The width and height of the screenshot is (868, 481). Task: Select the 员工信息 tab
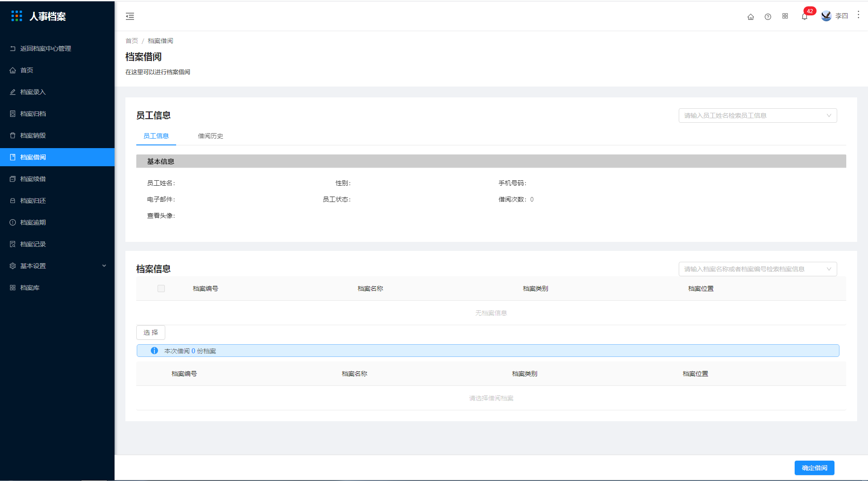[156, 136]
